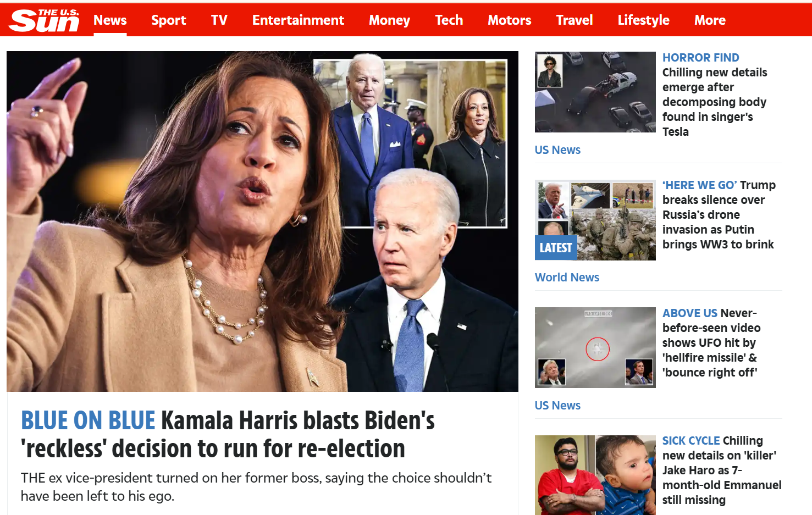Viewport: 812px width, 515px height.
Task: Open the News section tab
Action: click(x=110, y=20)
